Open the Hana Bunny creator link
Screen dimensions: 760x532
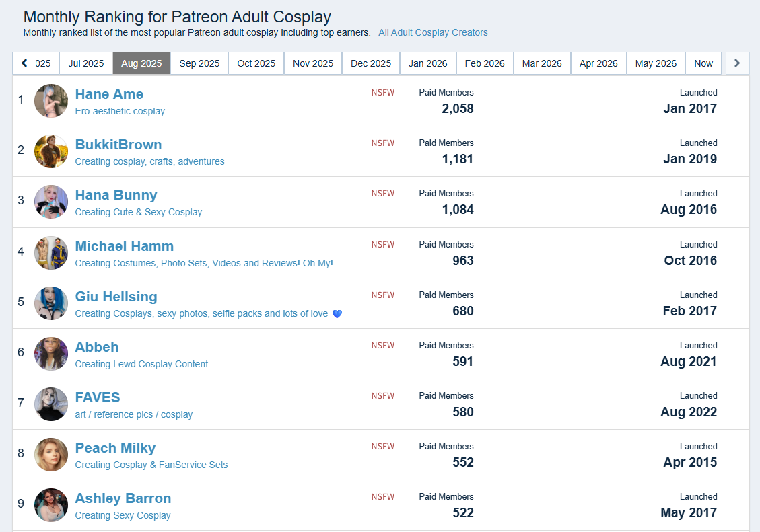(x=116, y=195)
